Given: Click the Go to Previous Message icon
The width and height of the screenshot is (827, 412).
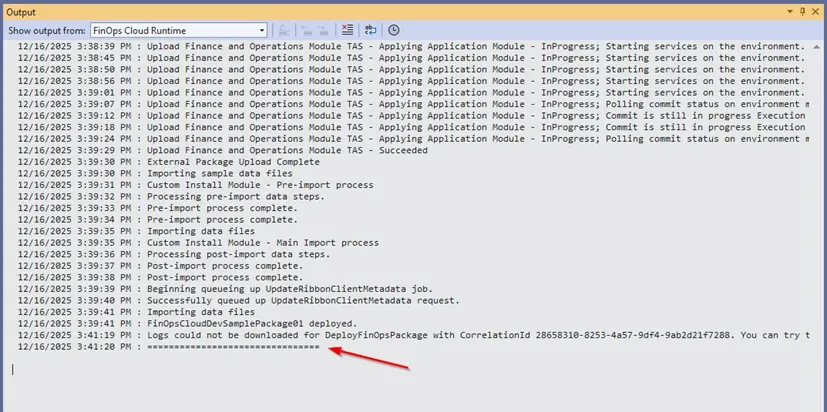Looking at the screenshot, I should tap(307, 31).
